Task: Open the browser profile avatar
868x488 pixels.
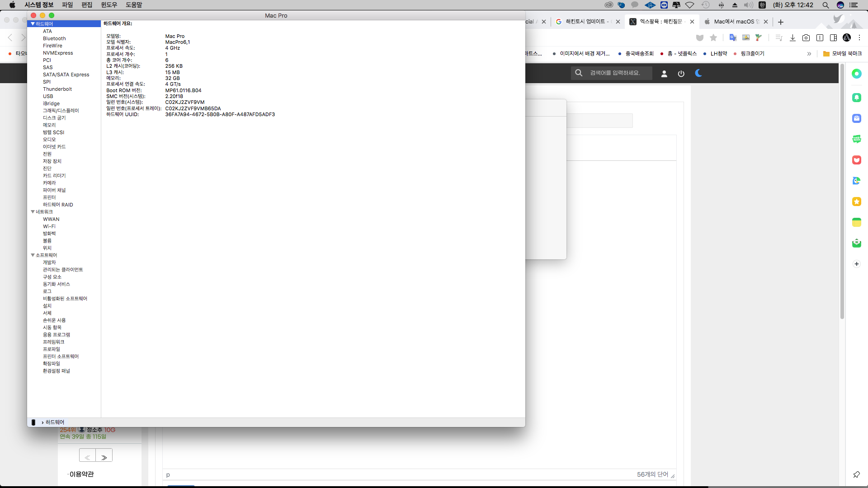Action: click(x=847, y=38)
